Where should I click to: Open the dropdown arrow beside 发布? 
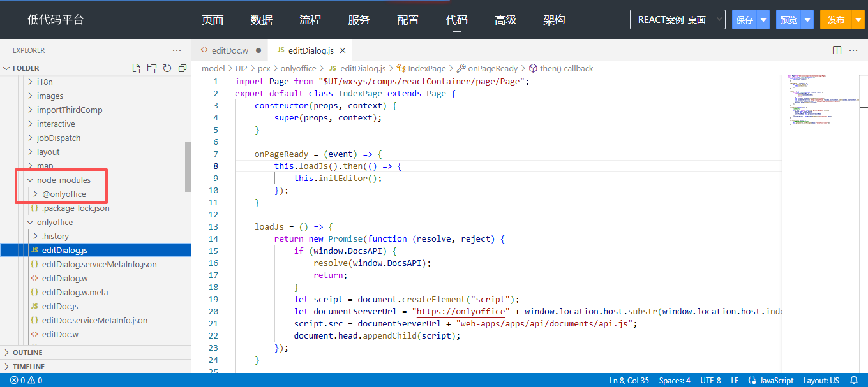click(x=857, y=20)
